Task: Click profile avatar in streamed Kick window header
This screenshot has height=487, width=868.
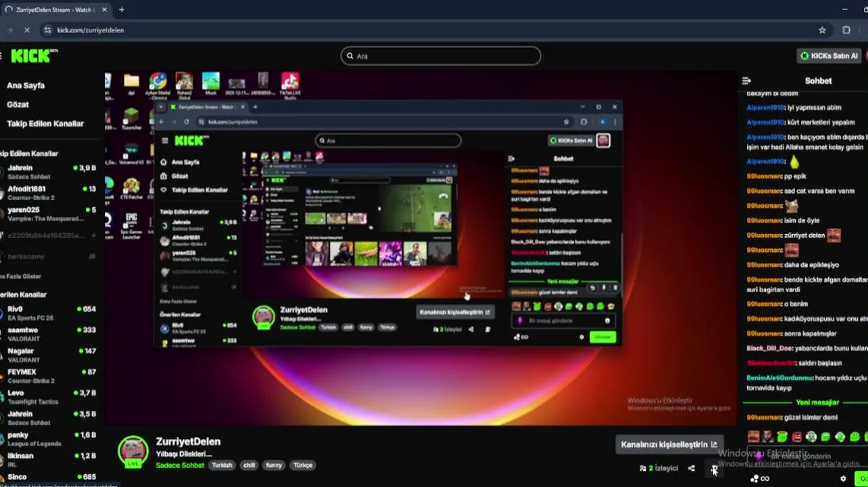Action: [603, 140]
